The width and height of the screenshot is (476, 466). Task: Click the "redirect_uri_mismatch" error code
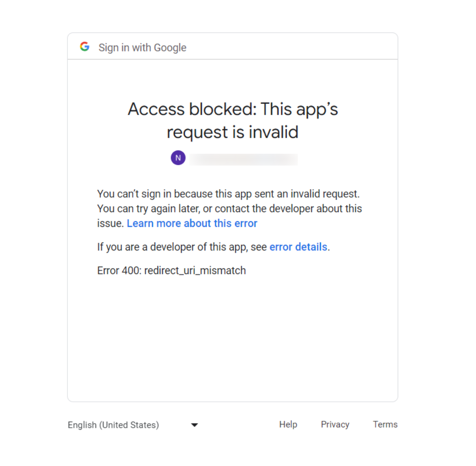pyautogui.click(x=195, y=271)
